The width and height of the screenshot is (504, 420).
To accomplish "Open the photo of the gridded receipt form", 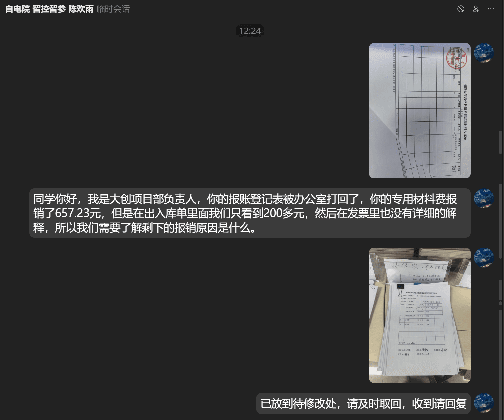I will pos(419,111).
